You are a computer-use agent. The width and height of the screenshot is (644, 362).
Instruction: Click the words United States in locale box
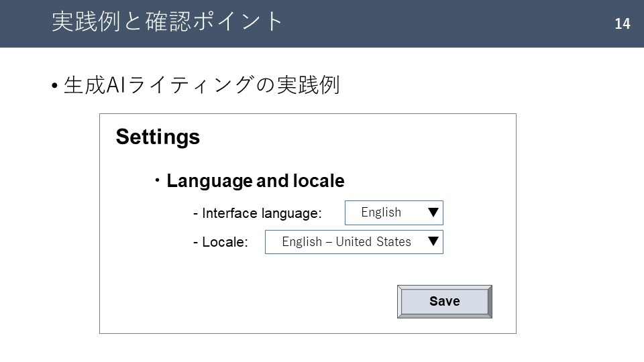pyautogui.click(x=373, y=242)
